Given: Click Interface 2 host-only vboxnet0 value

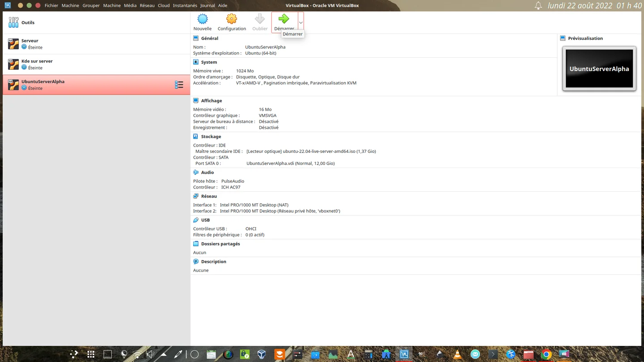Looking at the screenshot, I should point(280,211).
